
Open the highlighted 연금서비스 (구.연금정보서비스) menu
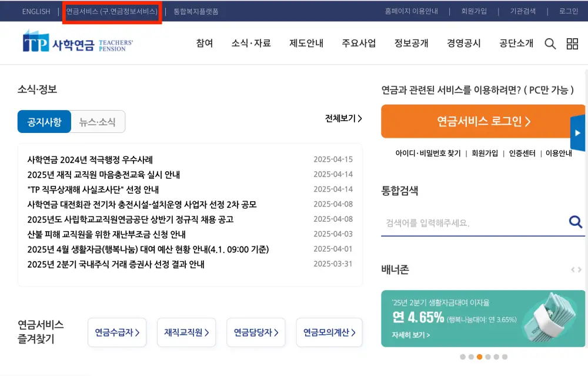point(112,11)
